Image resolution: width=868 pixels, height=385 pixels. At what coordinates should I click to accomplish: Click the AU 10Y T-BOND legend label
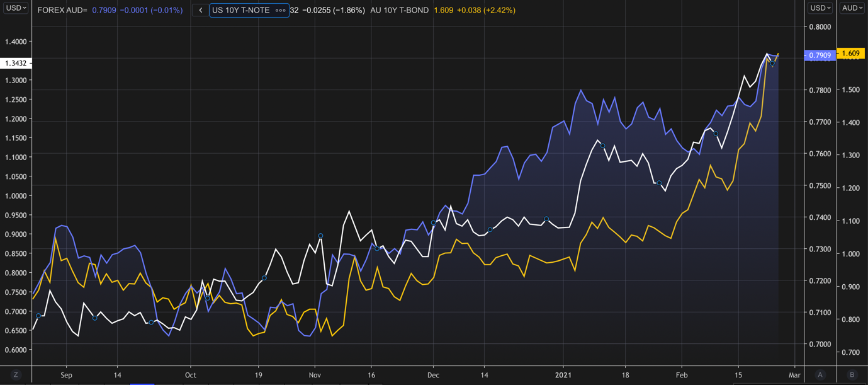(400, 10)
